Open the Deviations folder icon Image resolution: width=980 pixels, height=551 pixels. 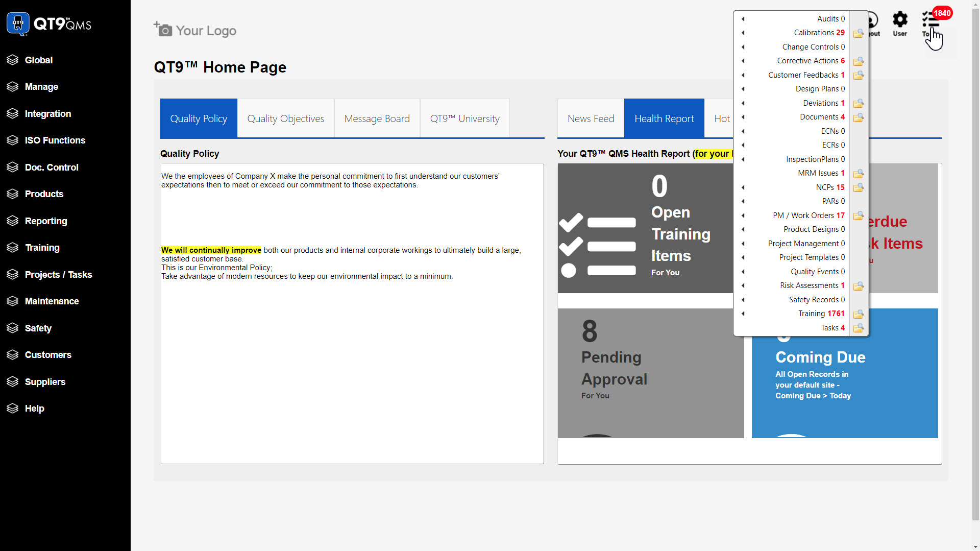[859, 103]
